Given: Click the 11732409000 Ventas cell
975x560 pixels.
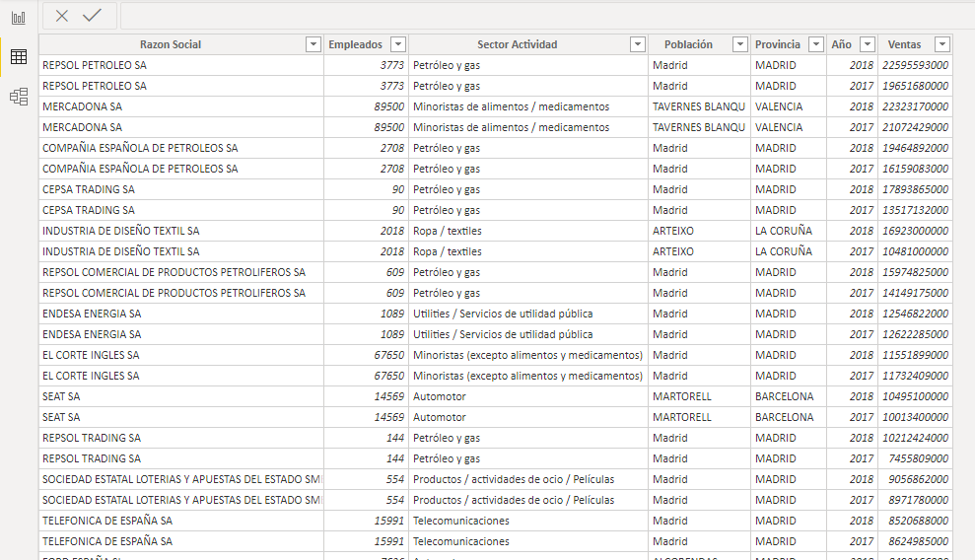Looking at the screenshot, I should pyautogui.click(x=915, y=376).
